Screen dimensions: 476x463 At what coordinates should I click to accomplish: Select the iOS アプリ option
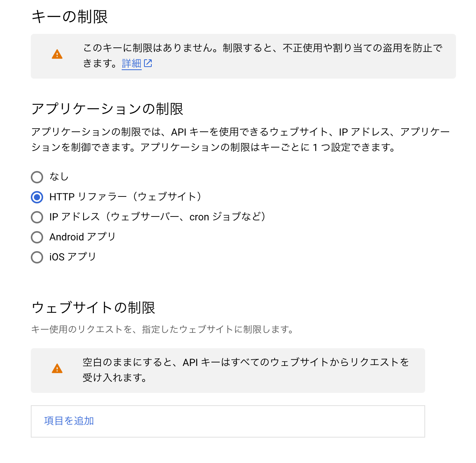pyautogui.click(x=37, y=257)
